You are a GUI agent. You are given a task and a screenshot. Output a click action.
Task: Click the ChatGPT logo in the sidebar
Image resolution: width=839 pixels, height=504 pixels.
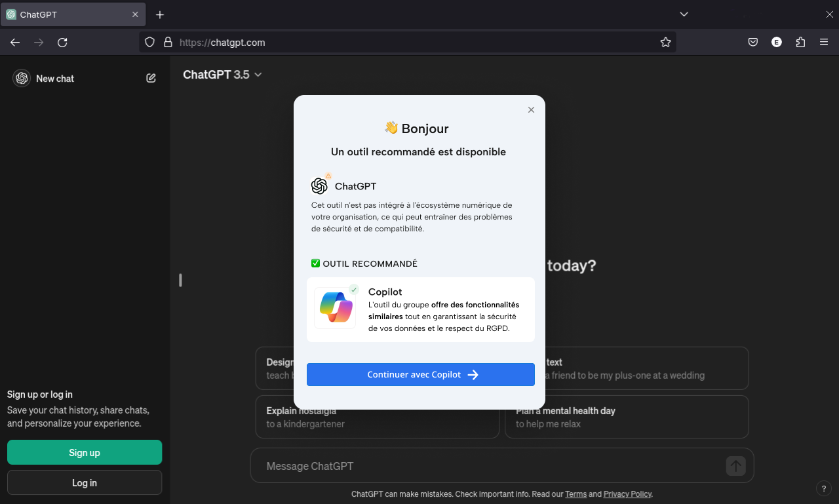point(21,78)
